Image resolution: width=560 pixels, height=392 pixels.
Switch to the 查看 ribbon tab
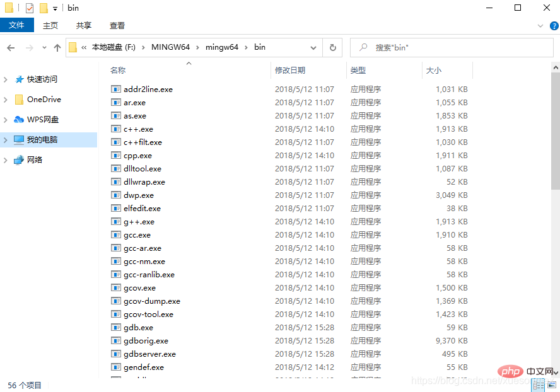coord(117,26)
